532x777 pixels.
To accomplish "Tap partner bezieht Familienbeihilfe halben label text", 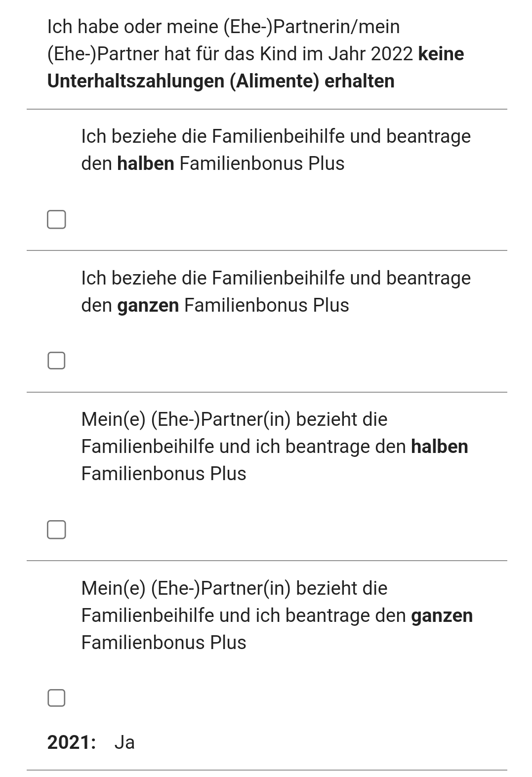I will (275, 446).
